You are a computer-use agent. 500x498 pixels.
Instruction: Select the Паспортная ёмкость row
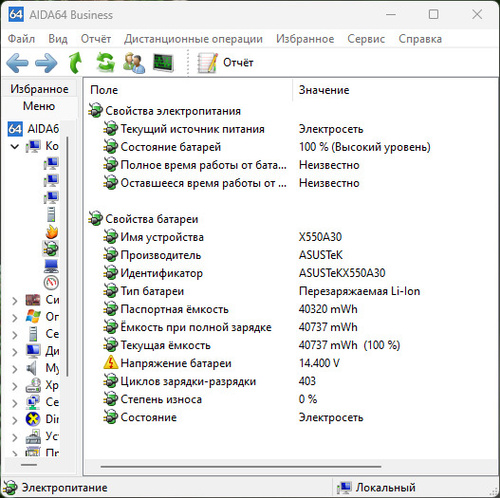(230, 309)
